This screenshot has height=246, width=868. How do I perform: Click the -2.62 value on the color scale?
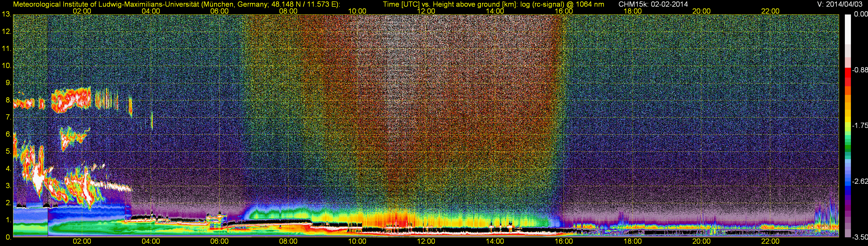[860, 181]
